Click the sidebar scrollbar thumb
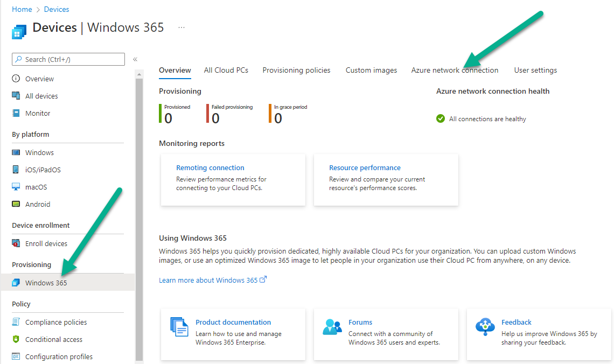 coord(139,219)
